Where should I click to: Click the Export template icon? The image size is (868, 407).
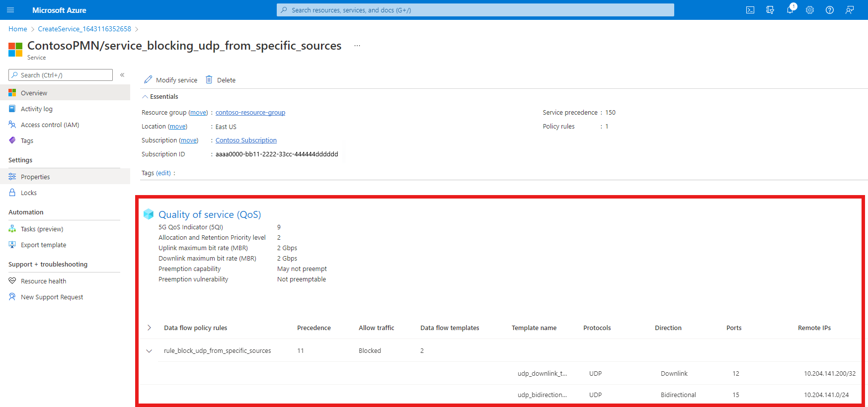pos(12,245)
